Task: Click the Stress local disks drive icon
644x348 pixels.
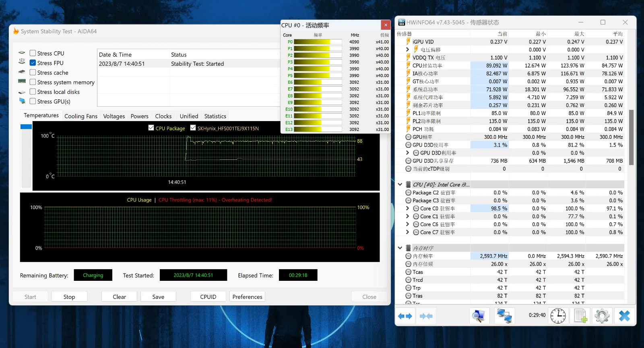Action: pyautogui.click(x=22, y=92)
